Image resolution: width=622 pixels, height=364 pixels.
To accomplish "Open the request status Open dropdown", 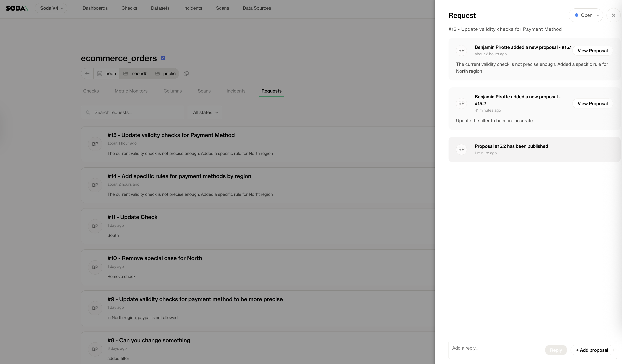I will [586, 15].
